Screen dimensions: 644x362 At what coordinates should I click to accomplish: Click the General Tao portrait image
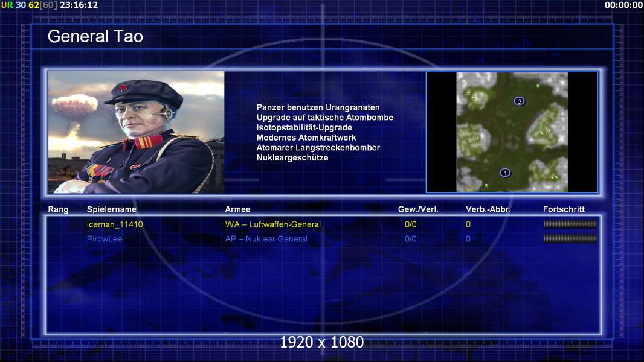[137, 132]
